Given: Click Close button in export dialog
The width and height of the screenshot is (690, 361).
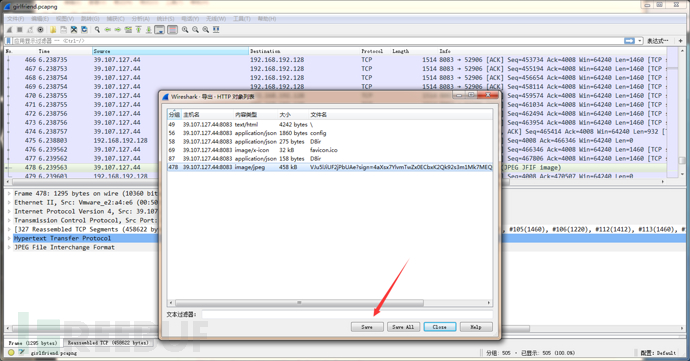Looking at the screenshot, I should (x=440, y=327).
